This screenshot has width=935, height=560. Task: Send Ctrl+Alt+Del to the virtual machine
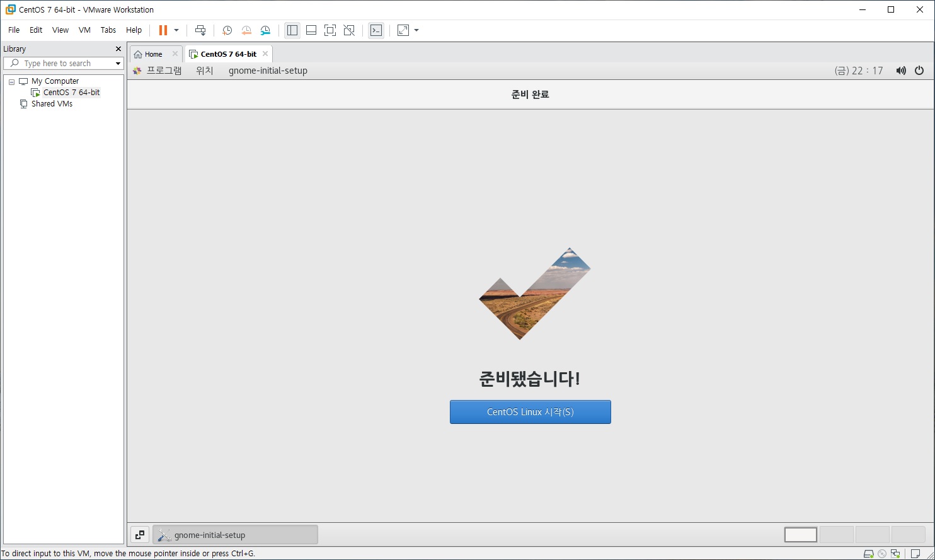(x=200, y=30)
